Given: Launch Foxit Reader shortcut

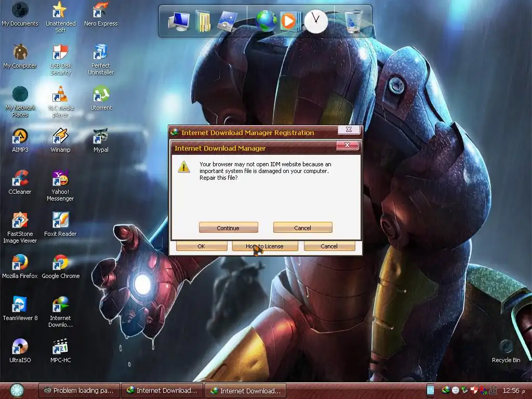Looking at the screenshot, I should click(60, 224).
